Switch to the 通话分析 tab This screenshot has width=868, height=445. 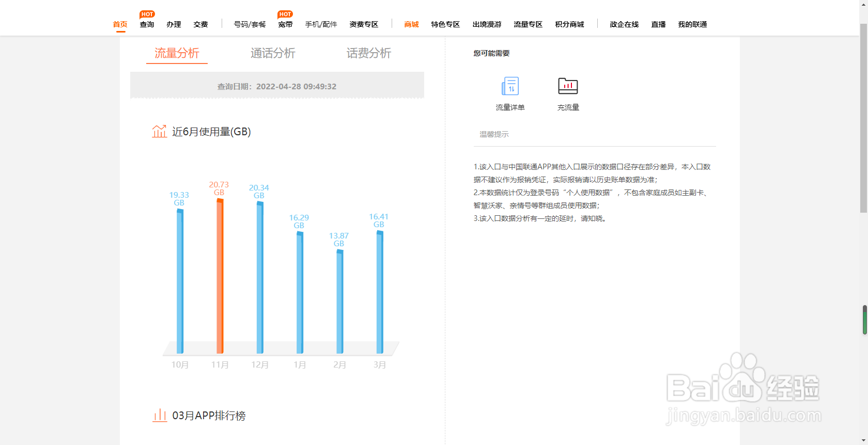273,53
